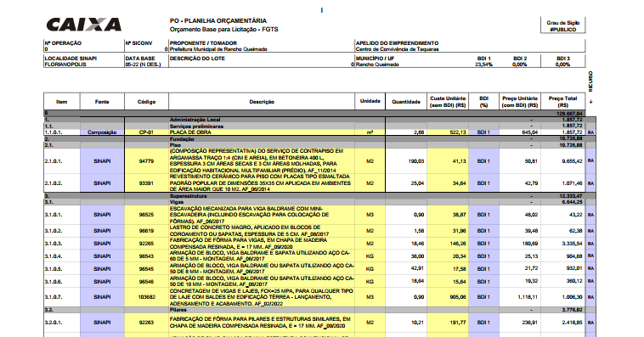Click code 103682 in row 3.1.0.7
The image size is (644, 337).
[x=147, y=297]
